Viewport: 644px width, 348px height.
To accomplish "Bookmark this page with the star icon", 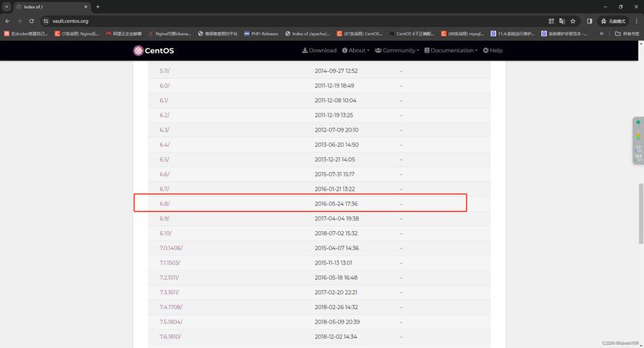I will pyautogui.click(x=572, y=21).
